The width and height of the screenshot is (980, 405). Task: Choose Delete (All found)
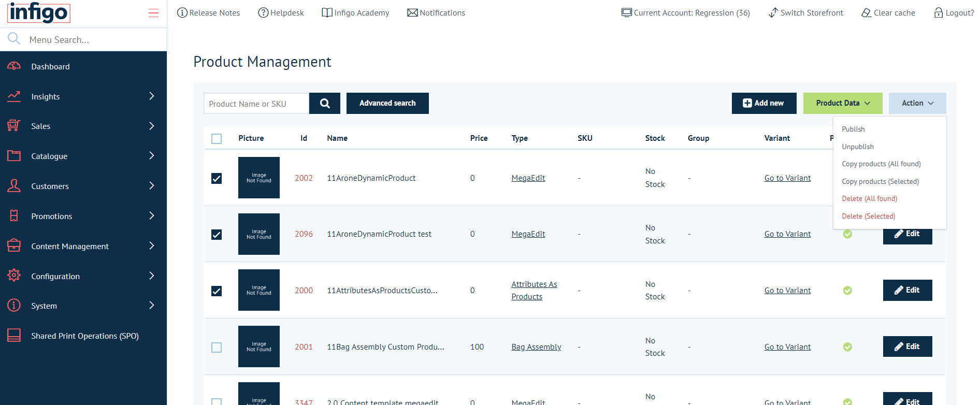(869, 198)
